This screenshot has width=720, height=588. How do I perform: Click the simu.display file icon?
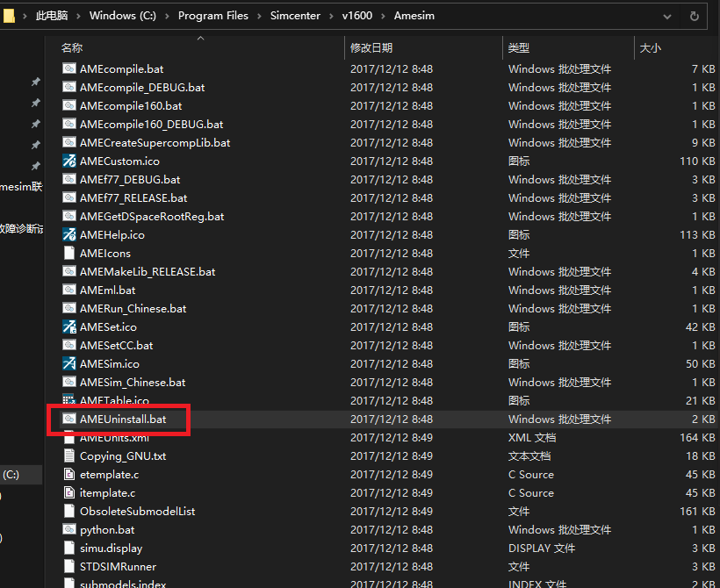coord(68,548)
